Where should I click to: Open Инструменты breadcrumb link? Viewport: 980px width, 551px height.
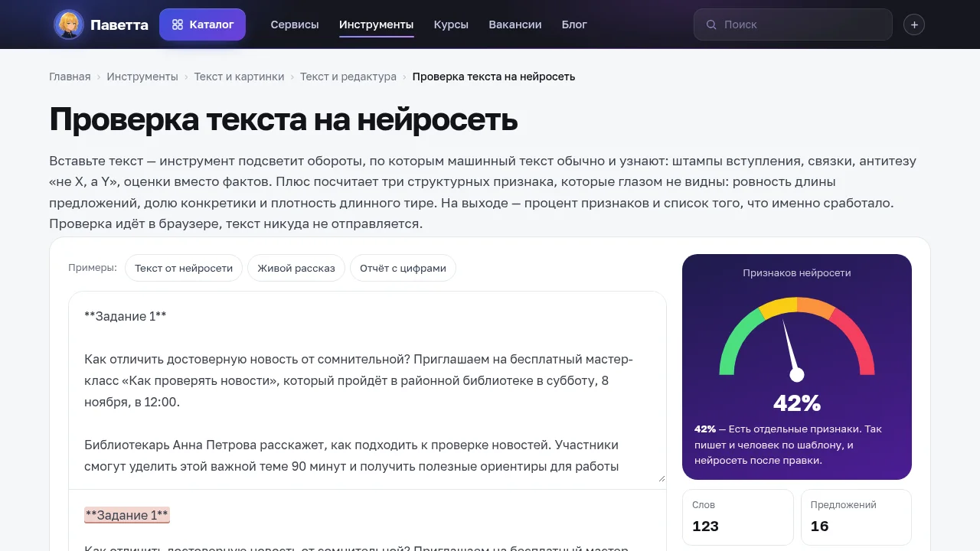[142, 77]
